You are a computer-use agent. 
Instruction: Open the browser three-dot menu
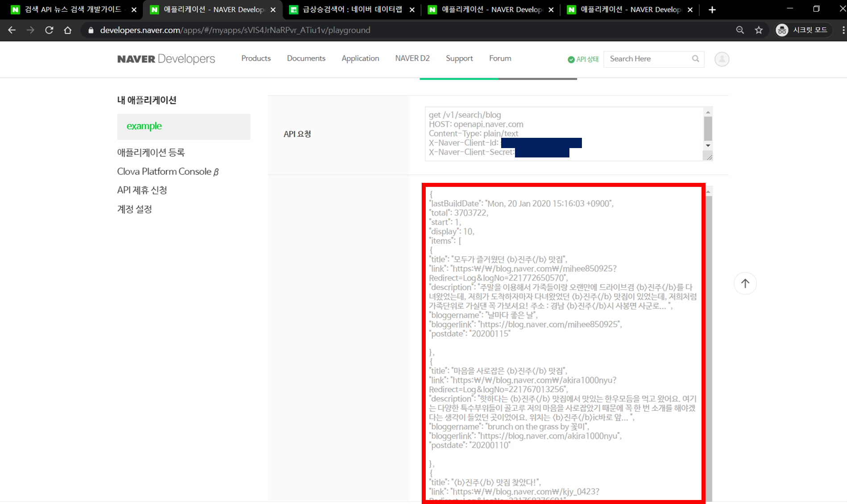tap(843, 30)
